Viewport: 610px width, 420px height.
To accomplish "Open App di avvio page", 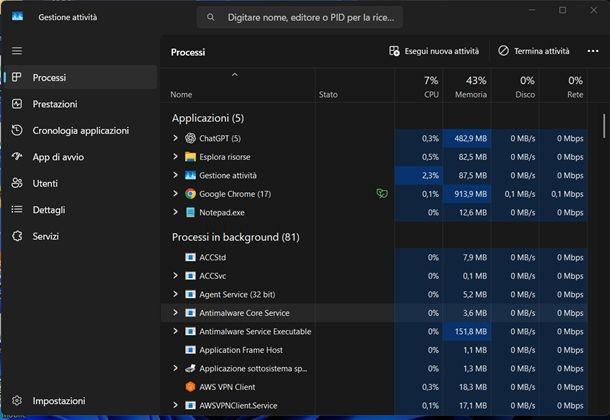I will (x=81, y=157).
